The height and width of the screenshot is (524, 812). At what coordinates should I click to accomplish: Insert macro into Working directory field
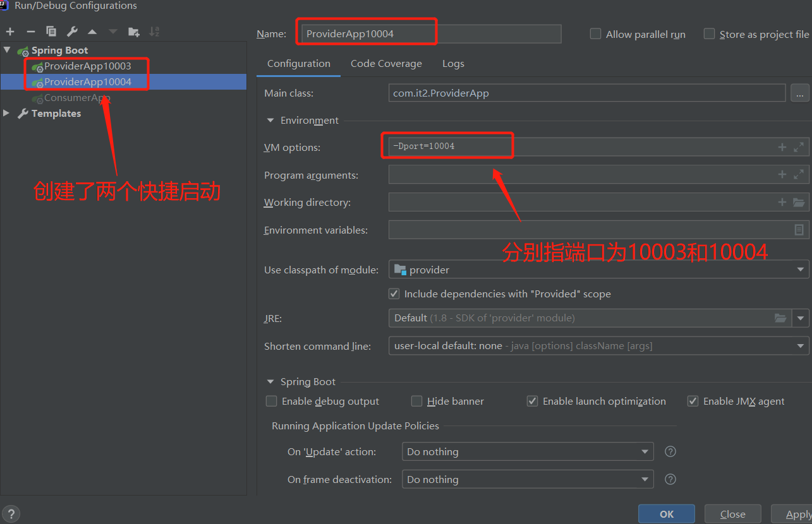[782, 202]
